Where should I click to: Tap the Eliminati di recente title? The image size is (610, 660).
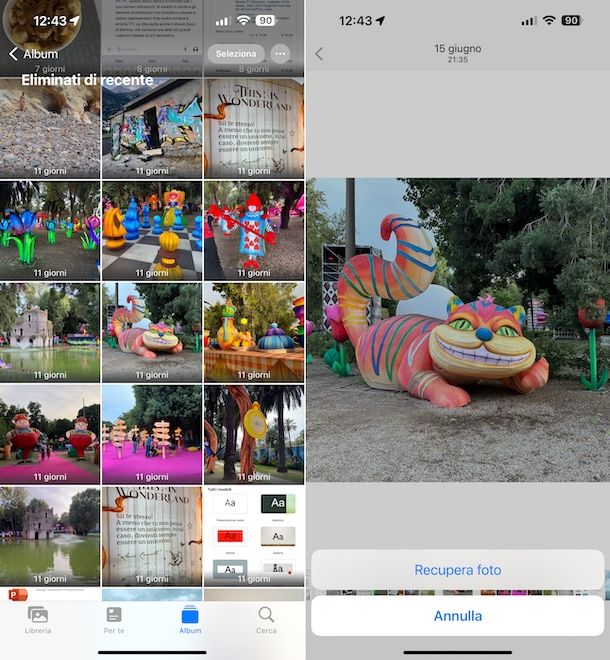pyautogui.click(x=87, y=80)
